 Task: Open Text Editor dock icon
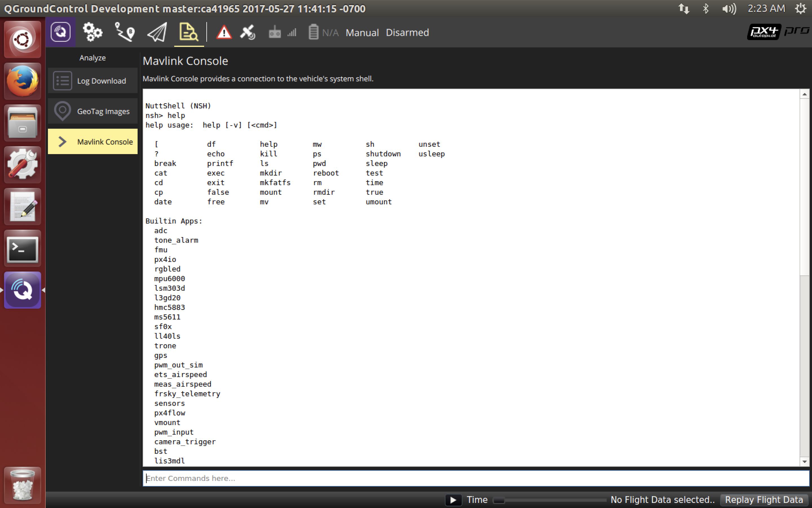(x=23, y=206)
